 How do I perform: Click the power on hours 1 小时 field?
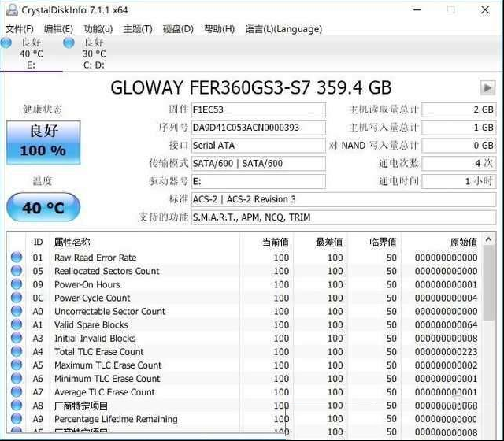coord(459,181)
